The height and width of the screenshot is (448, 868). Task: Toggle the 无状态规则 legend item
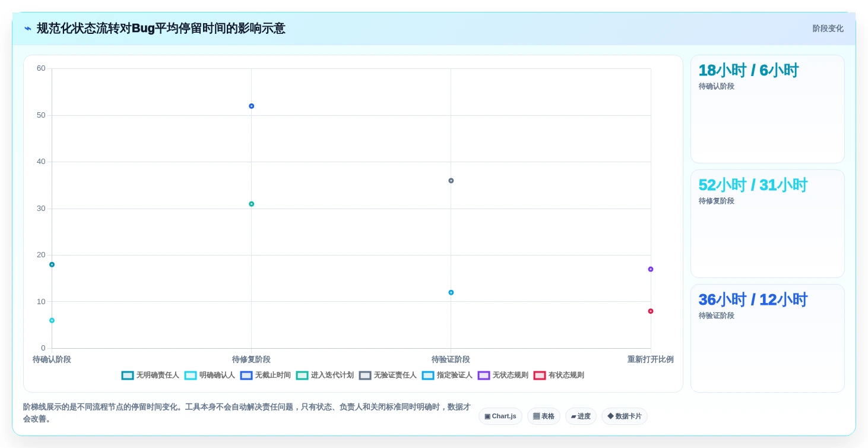(x=503, y=376)
